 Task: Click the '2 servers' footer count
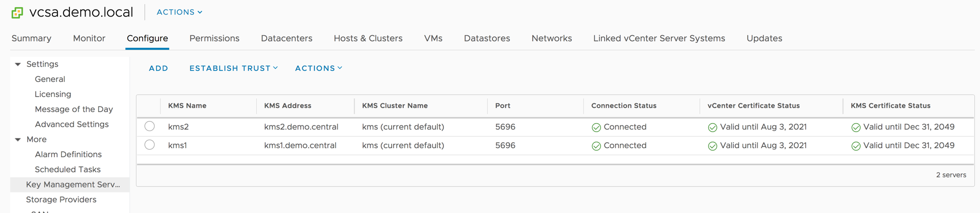(951, 175)
